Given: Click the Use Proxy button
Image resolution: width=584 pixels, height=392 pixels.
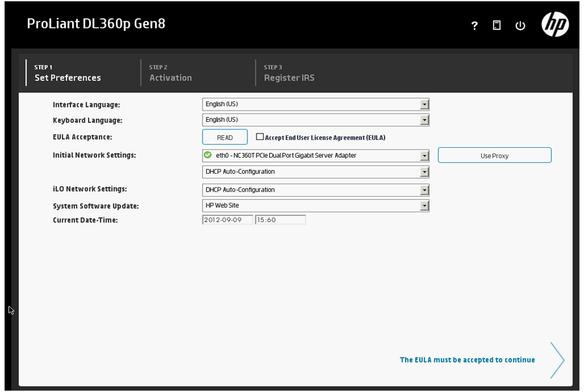Looking at the screenshot, I should pos(494,156).
